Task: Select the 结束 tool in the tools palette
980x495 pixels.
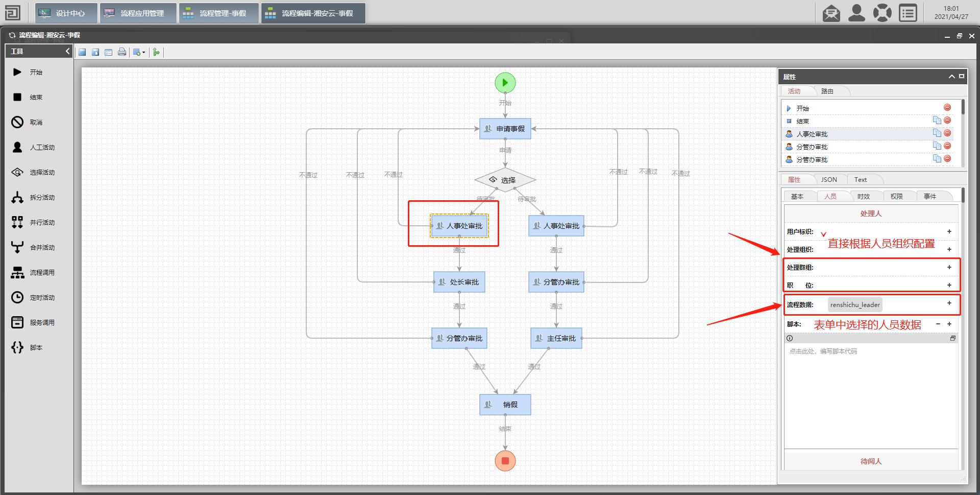Action: tap(36, 97)
